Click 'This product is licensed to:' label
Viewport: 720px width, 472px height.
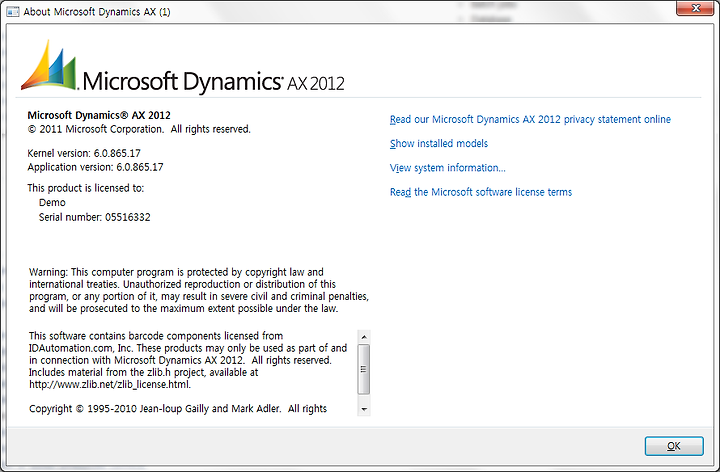[x=85, y=188]
